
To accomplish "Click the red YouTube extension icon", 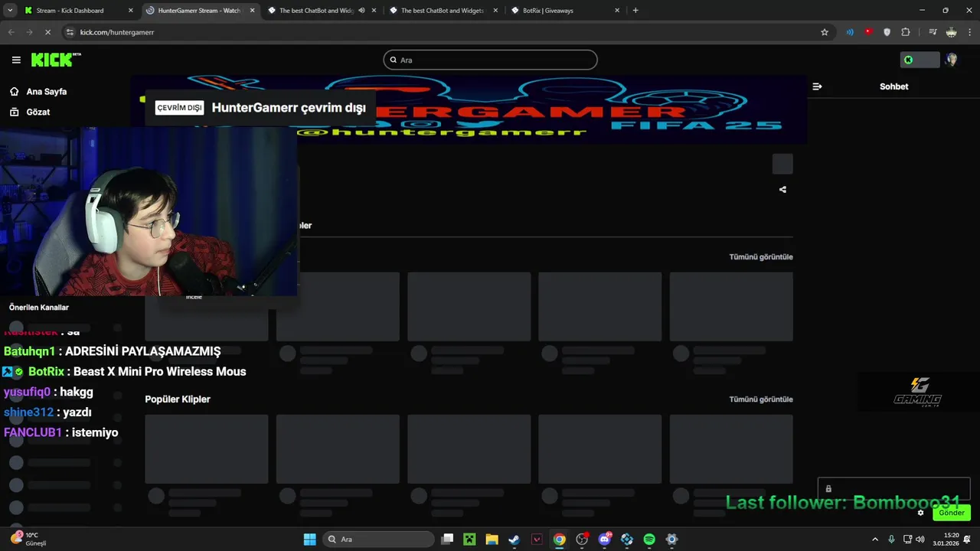I will [x=868, y=32].
